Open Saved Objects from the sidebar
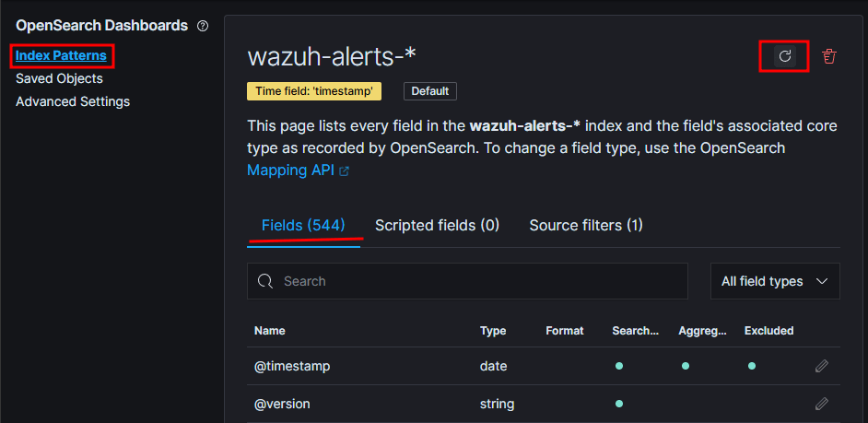The height and width of the screenshot is (423, 868). point(59,79)
